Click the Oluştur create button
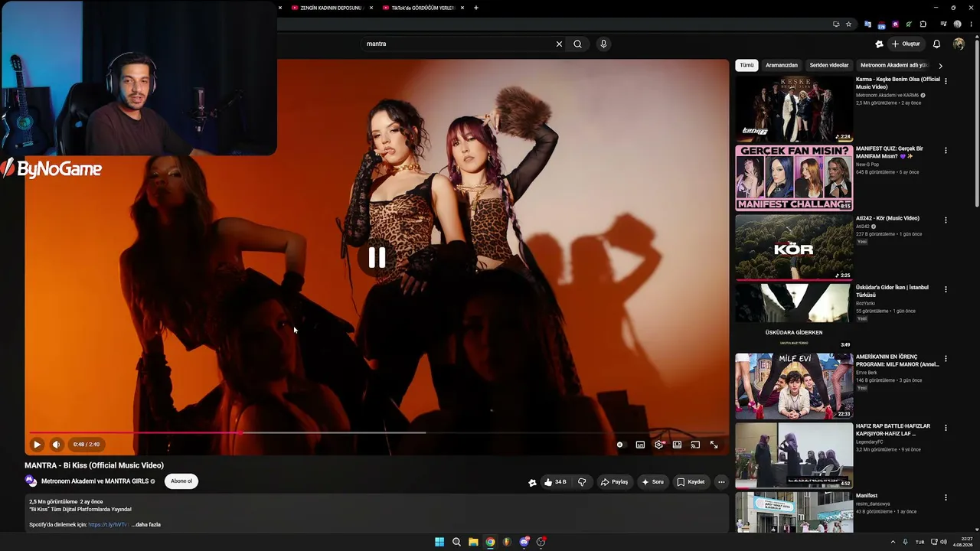The width and height of the screenshot is (980, 551). (906, 44)
